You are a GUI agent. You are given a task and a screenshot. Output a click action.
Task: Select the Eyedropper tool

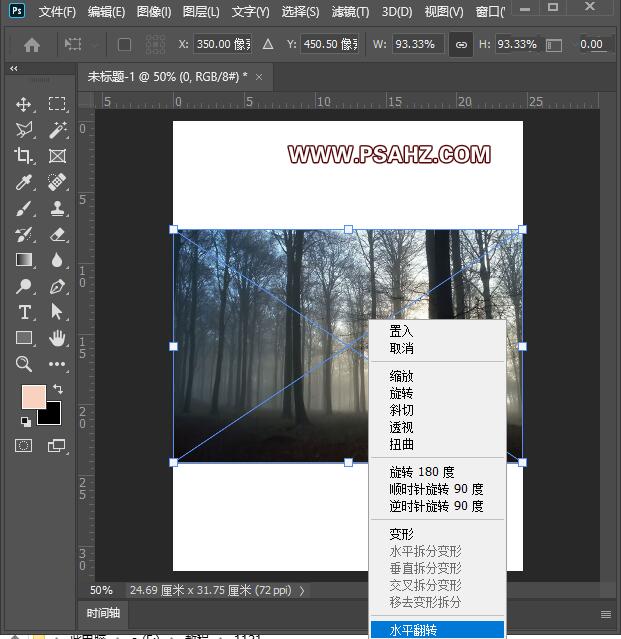24,182
